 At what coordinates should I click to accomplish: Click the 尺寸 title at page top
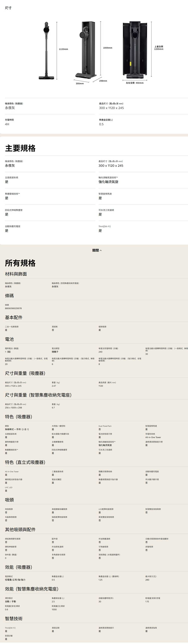click(x=8, y=8)
